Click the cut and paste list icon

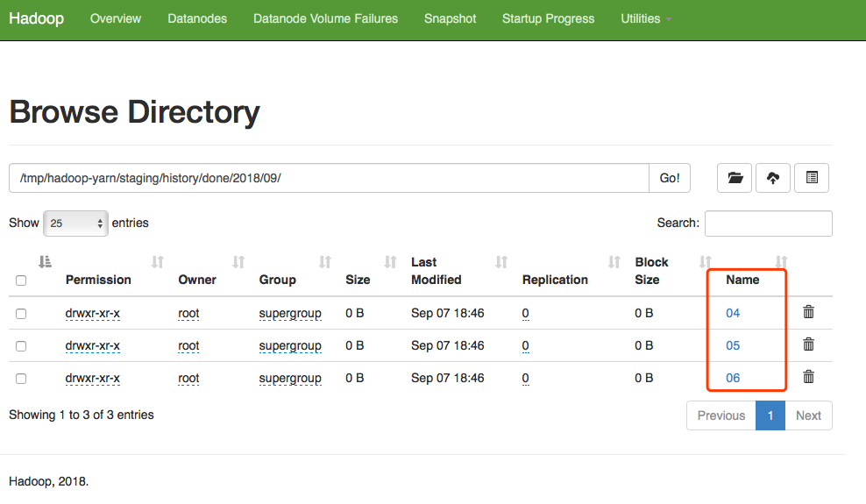coord(812,178)
